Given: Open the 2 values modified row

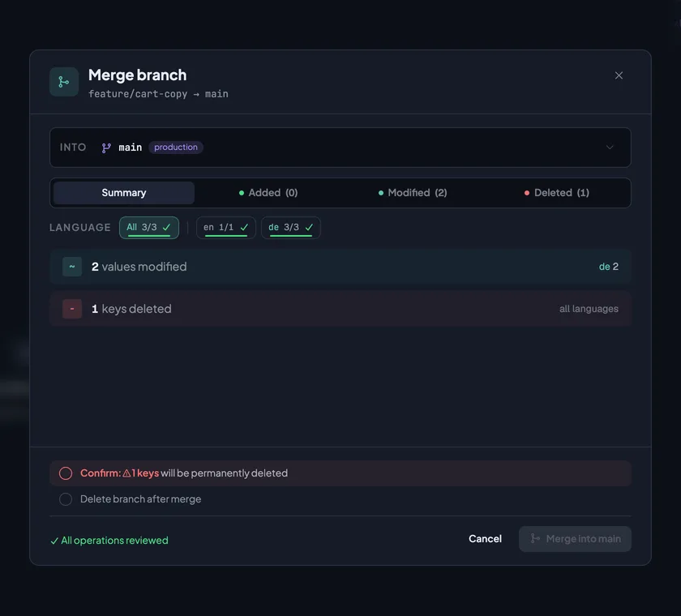Looking at the screenshot, I should click(x=340, y=267).
